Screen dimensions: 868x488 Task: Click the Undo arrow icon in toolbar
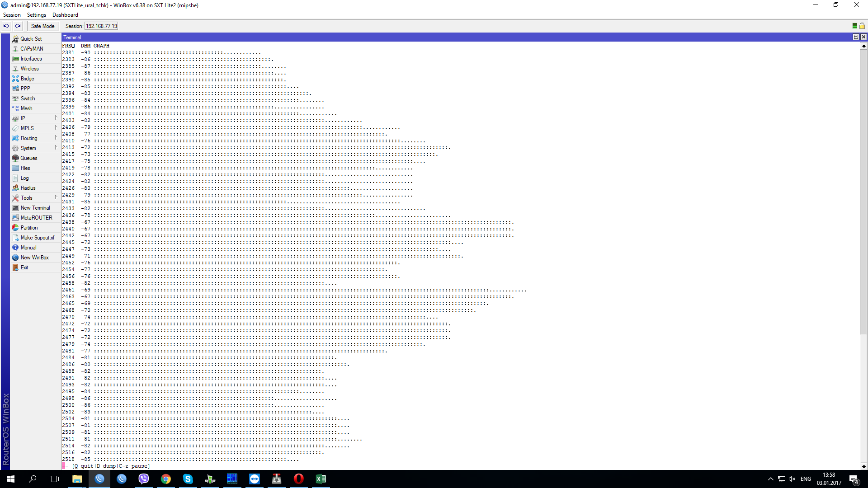point(6,26)
